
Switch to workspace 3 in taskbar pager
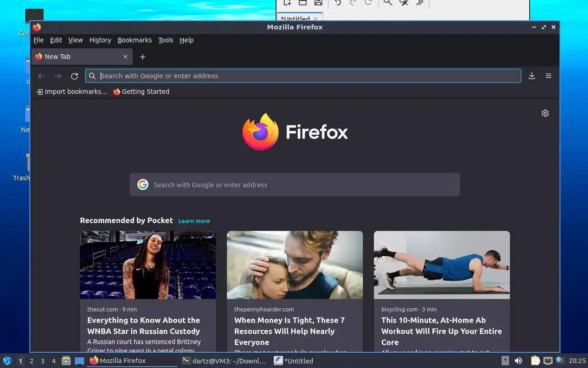pyautogui.click(x=42, y=361)
